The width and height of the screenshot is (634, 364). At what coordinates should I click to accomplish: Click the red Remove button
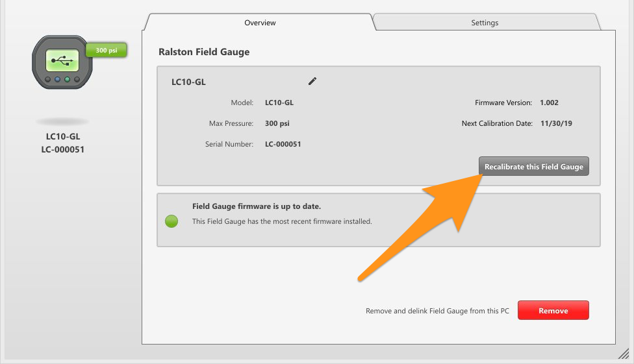(553, 310)
